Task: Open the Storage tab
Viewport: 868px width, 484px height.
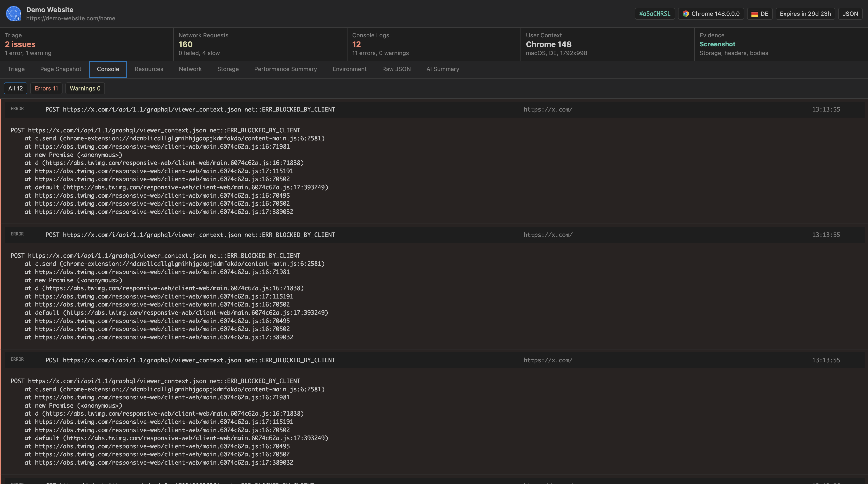Action: coord(228,69)
